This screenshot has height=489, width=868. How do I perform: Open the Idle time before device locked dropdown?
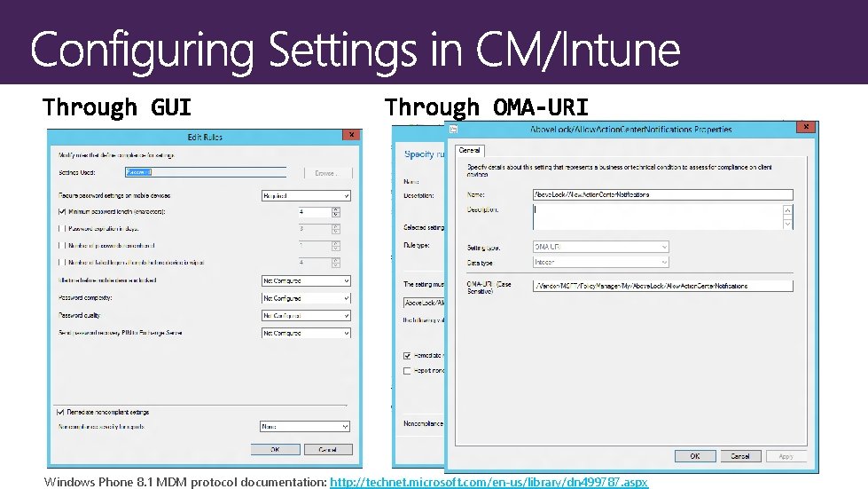(306, 280)
